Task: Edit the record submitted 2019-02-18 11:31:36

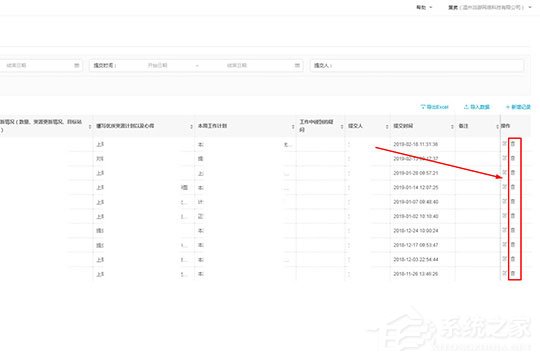Action: pos(505,144)
